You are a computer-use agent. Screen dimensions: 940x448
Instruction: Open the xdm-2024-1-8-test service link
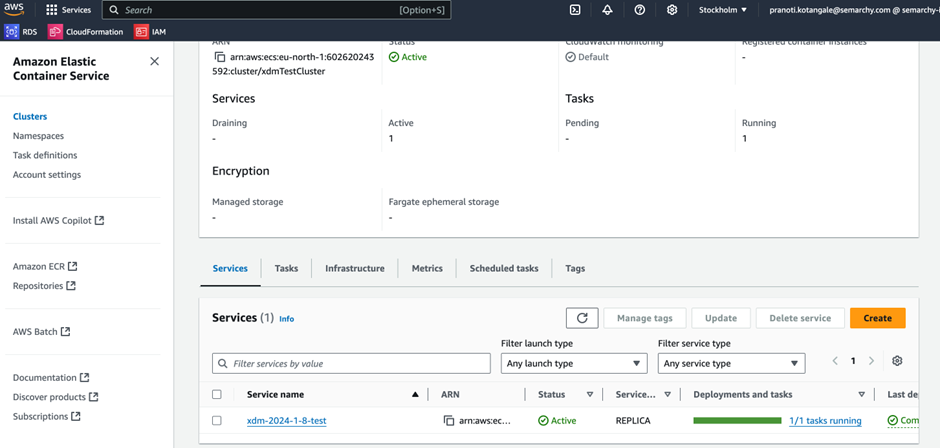point(287,421)
